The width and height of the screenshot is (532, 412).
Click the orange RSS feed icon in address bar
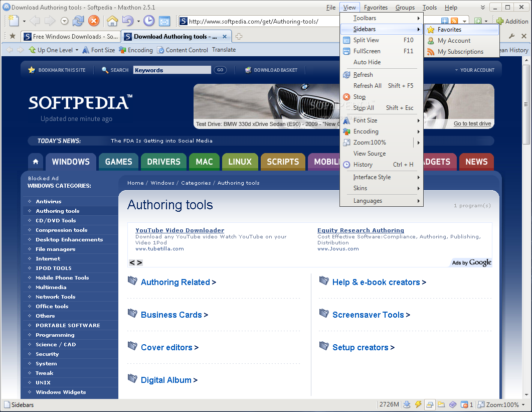[x=454, y=22]
